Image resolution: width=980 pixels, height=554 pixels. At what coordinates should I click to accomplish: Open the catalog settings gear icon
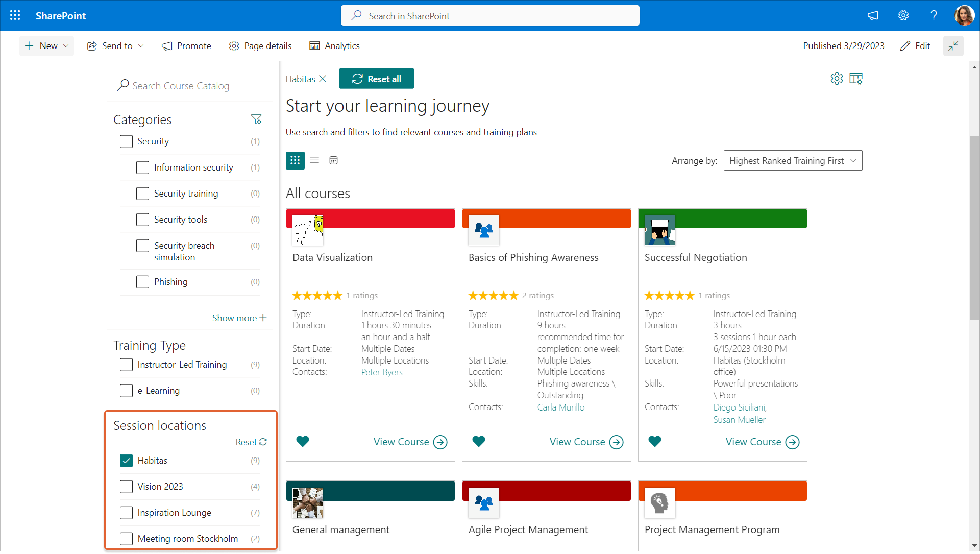[x=837, y=79]
